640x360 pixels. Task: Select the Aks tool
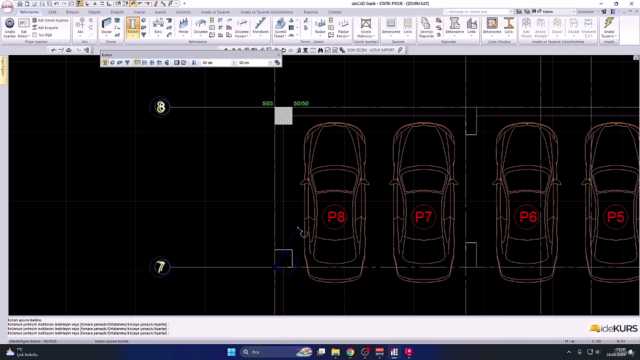click(80, 27)
